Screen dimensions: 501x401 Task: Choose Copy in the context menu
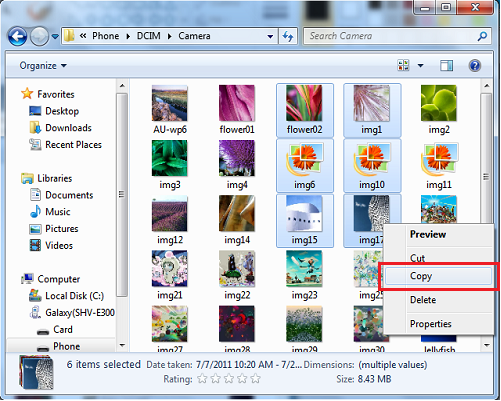tap(439, 276)
